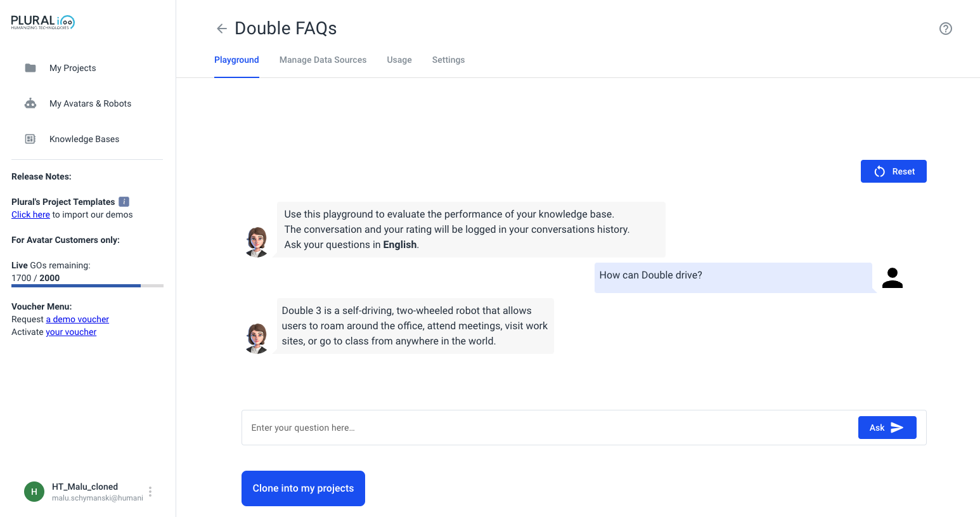Click the HT_Malu_cloned account name

[85, 487]
